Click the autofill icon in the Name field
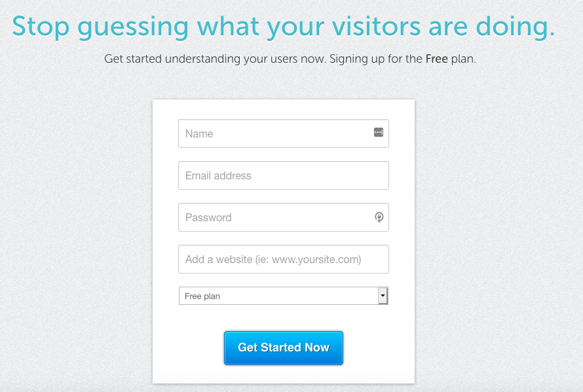Screen dimensions: 583x392 378,133
